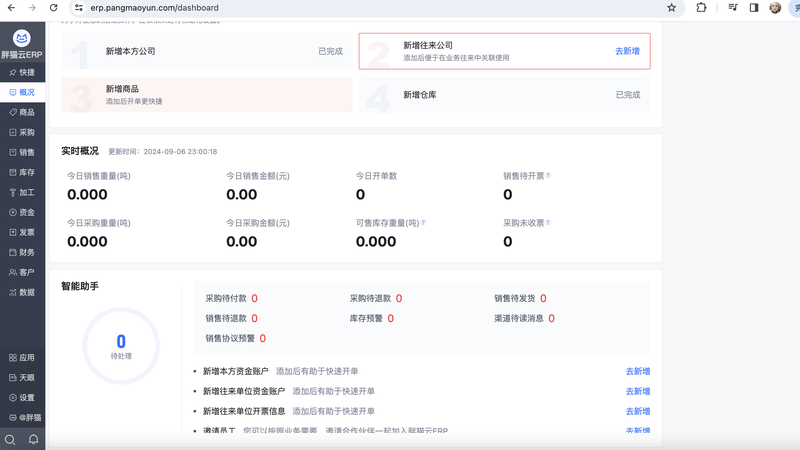Image resolution: width=800 pixels, height=450 pixels.
Task: Open the 发票 invoice menu
Action: point(22,232)
